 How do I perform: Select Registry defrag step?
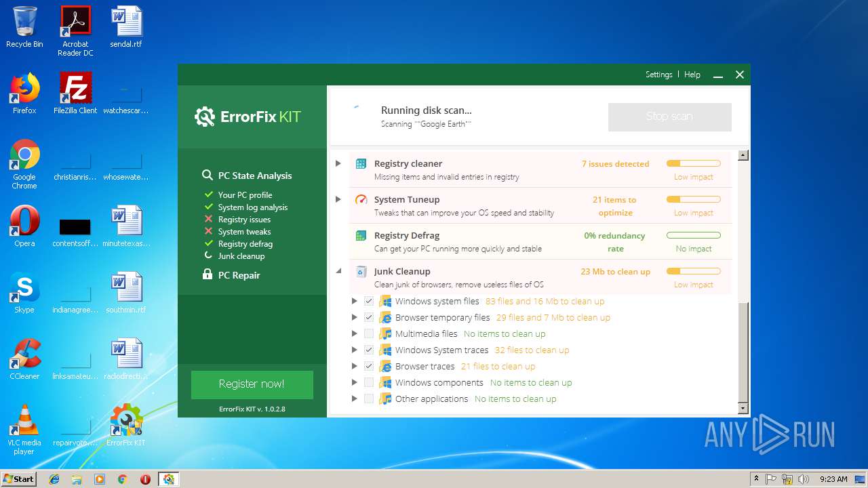coord(245,244)
